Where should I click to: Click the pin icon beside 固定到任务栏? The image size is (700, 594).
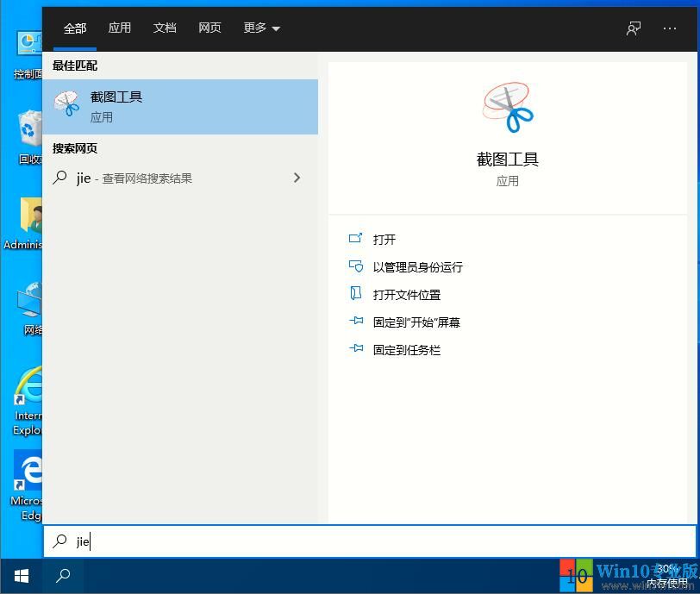point(356,348)
